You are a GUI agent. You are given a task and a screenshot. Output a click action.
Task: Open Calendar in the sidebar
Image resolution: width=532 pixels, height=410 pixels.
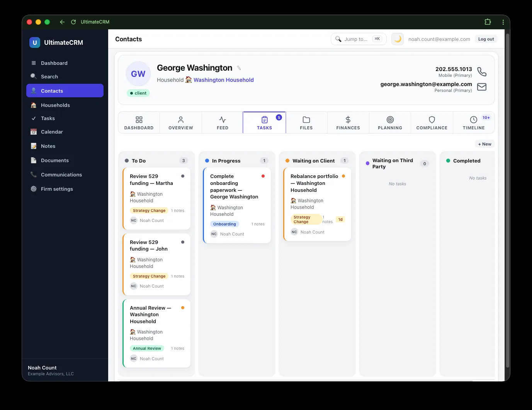(x=65, y=132)
